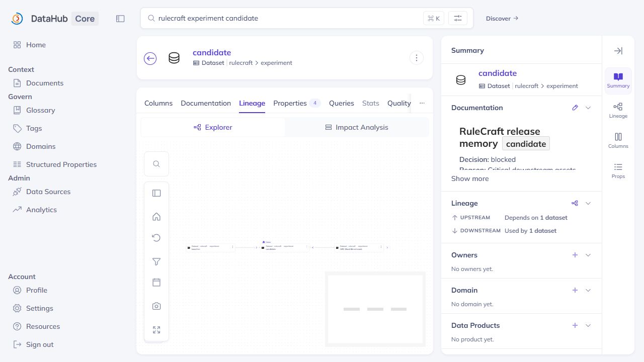Open the more tabs ellipsis menu
The height and width of the screenshot is (362, 644).
tap(422, 103)
